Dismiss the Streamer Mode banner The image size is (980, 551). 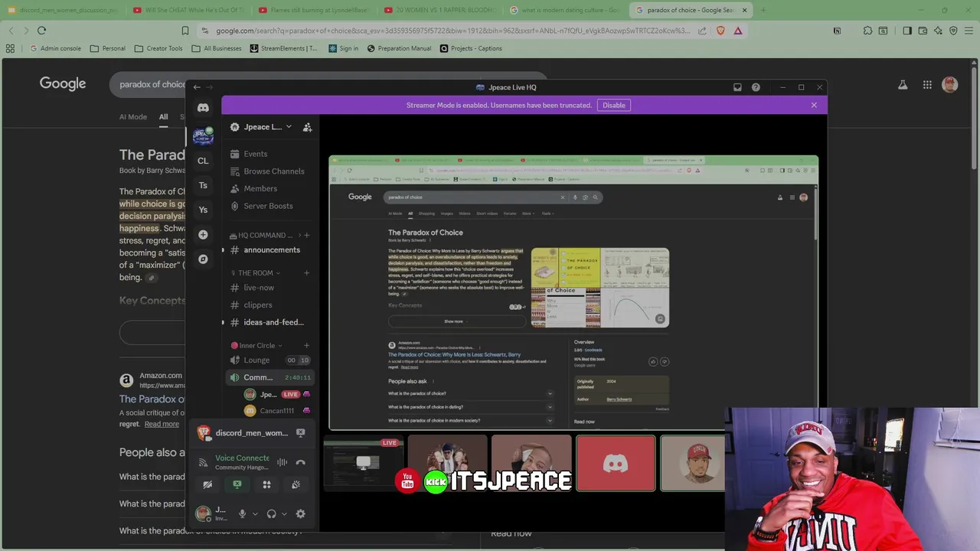814,105
